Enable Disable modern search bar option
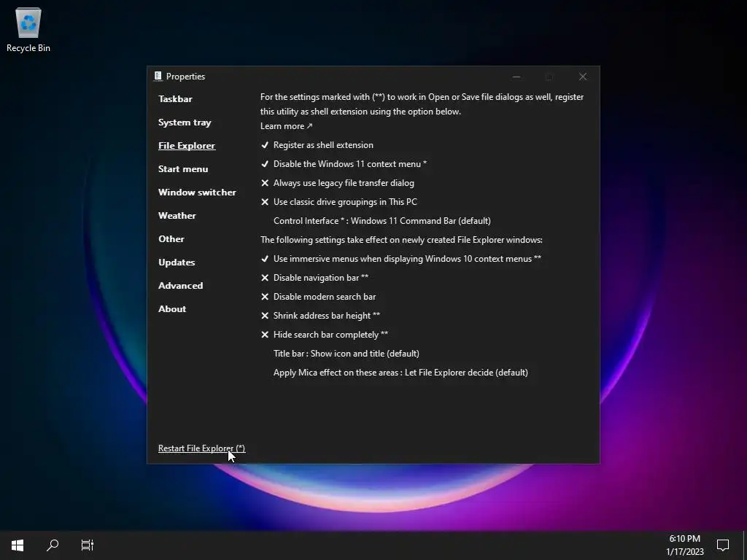The height and width of the screenshot is (560, 747). coord(318,297)
